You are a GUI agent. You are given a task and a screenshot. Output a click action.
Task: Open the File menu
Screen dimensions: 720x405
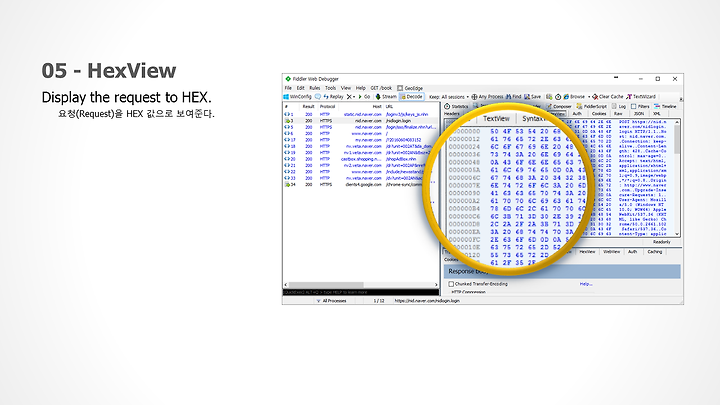click(x=288, y=88)
